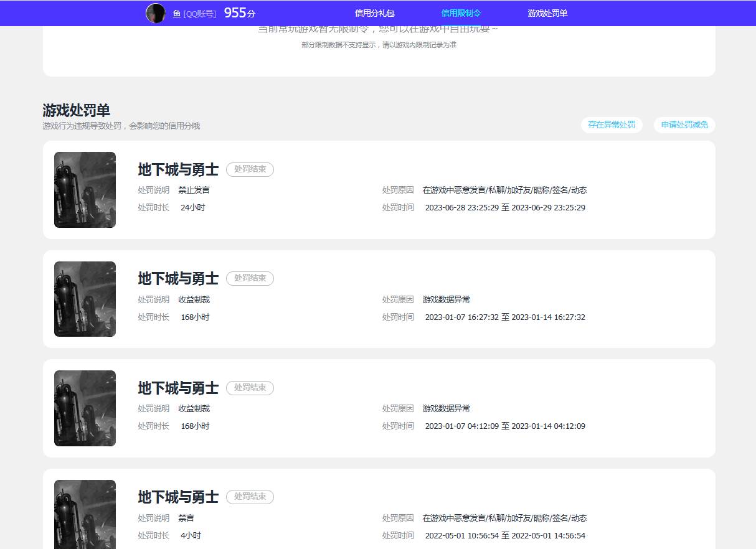Viewport: 756px width, 549px height.
Task: Open 地下城与勇士 title on the 4小时 禁言 card
Action: click(178, 497)
